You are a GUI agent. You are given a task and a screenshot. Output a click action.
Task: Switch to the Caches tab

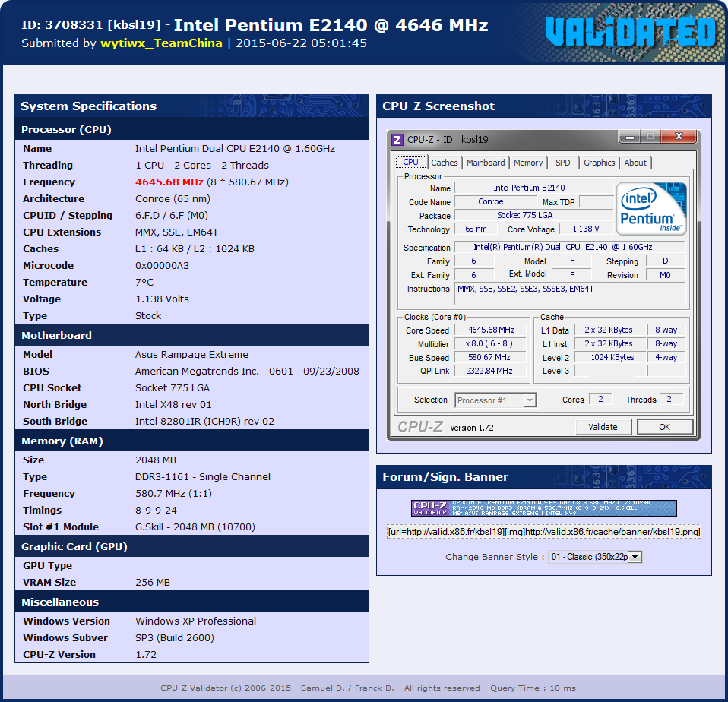pyautogui.click(x=445, y=163)
